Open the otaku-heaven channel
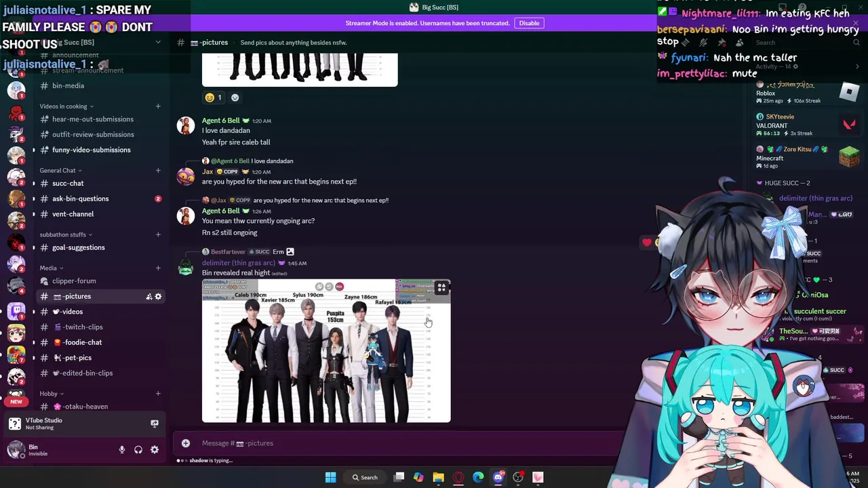The width and height of the screenshot is (868, 488). 100,407
